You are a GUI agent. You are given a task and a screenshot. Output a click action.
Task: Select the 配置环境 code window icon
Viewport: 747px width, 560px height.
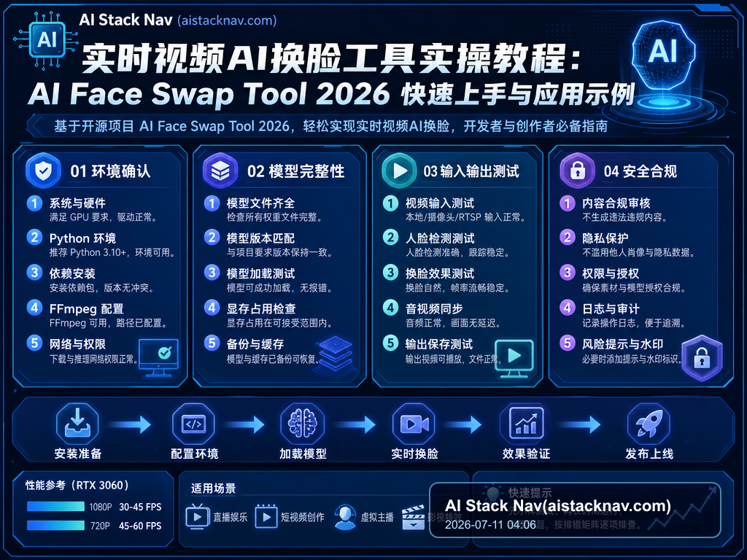193,424
